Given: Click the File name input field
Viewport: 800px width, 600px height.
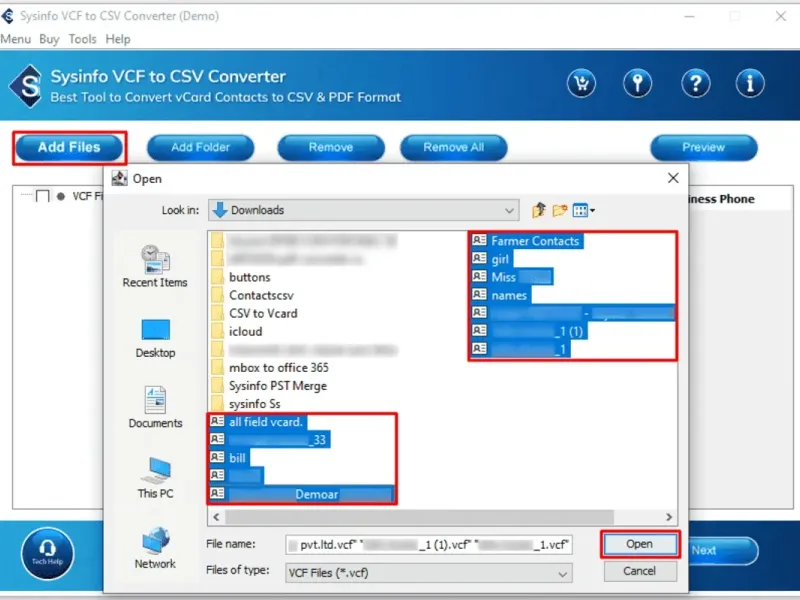Looking at the screenshot, I should [429, 544].
